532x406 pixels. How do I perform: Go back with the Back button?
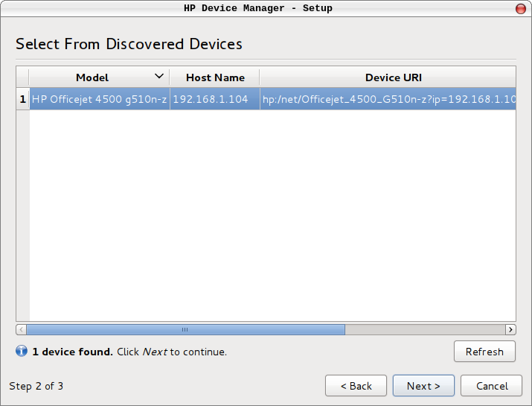[x=356, y=386]
